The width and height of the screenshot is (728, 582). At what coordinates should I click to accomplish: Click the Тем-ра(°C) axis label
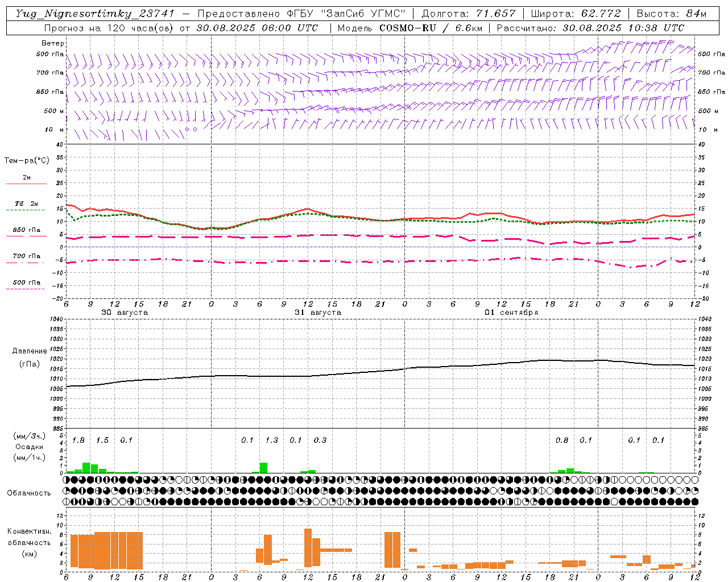(27, 161)
